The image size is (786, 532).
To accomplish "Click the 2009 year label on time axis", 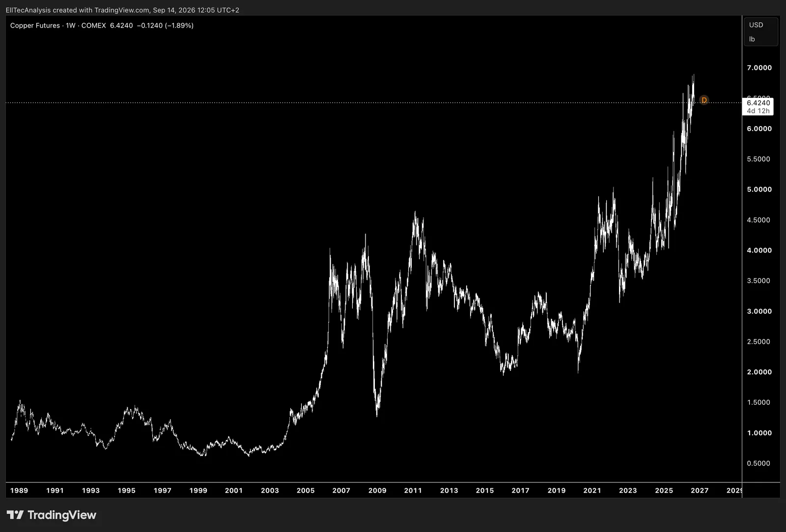I will (x=377, y=490).
